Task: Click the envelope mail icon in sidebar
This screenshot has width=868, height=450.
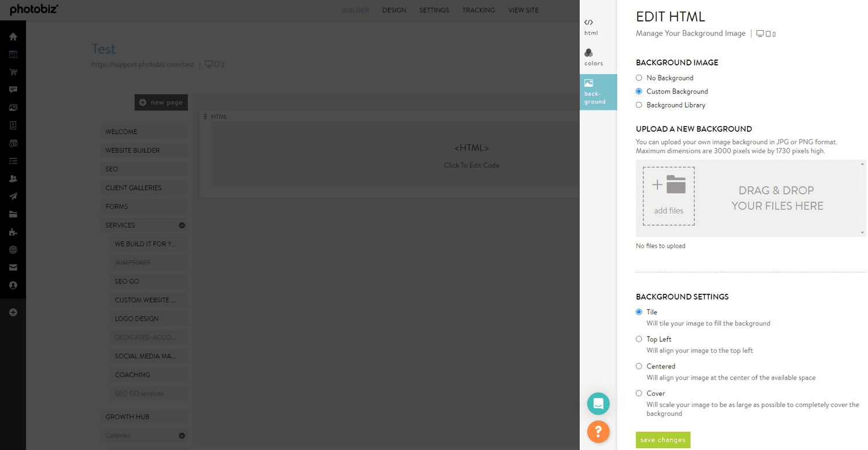Action: coord(13,268)
